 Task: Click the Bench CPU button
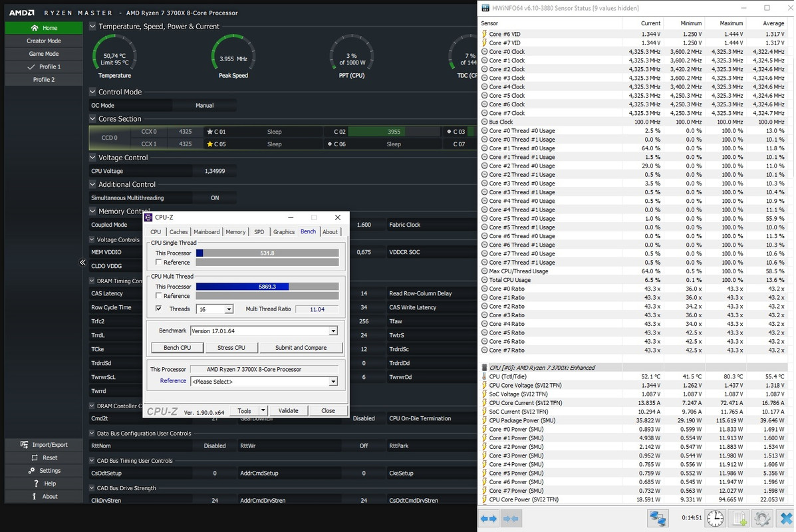[177, 348]
